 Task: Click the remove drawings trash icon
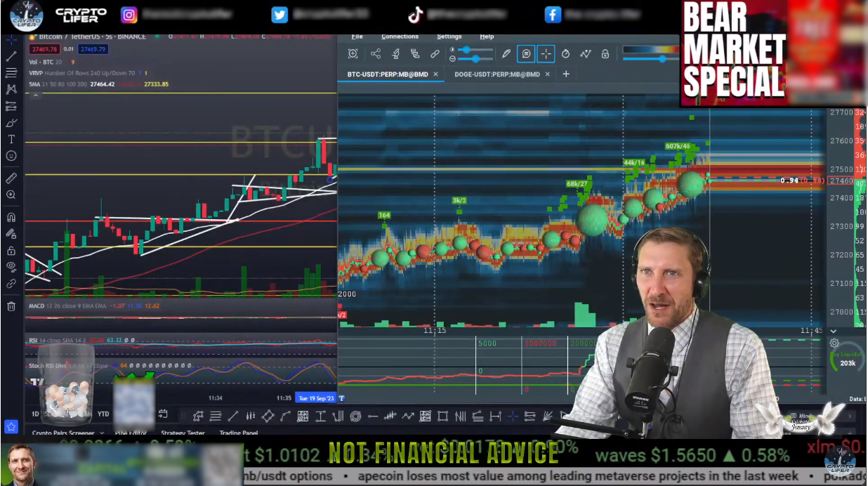pos(11,306)
